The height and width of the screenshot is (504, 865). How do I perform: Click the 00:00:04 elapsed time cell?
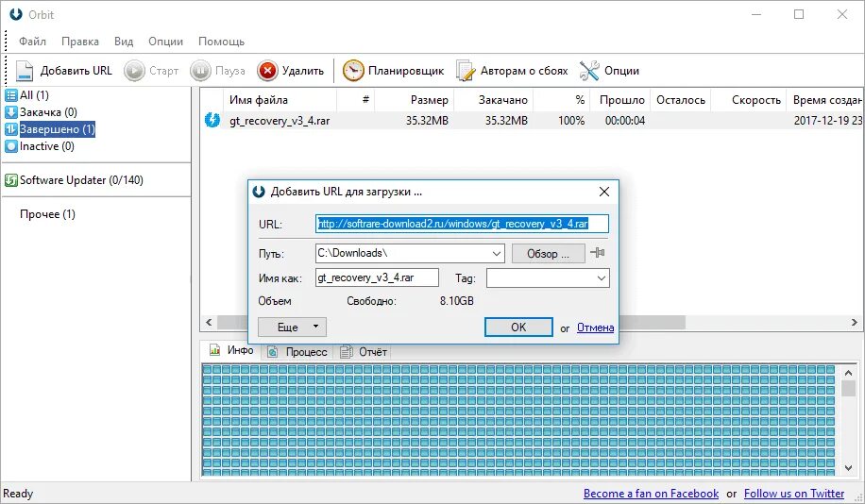[624, 120]
